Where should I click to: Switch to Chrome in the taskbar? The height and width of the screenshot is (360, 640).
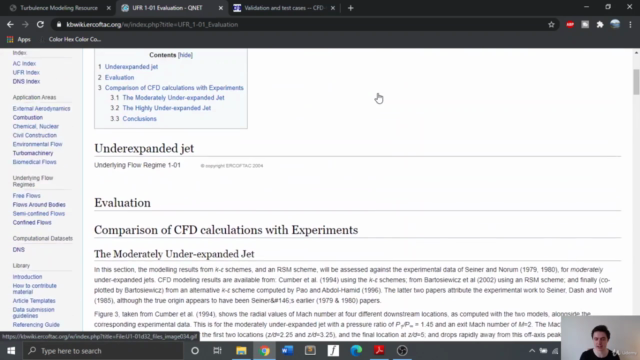tap(264, 351)
